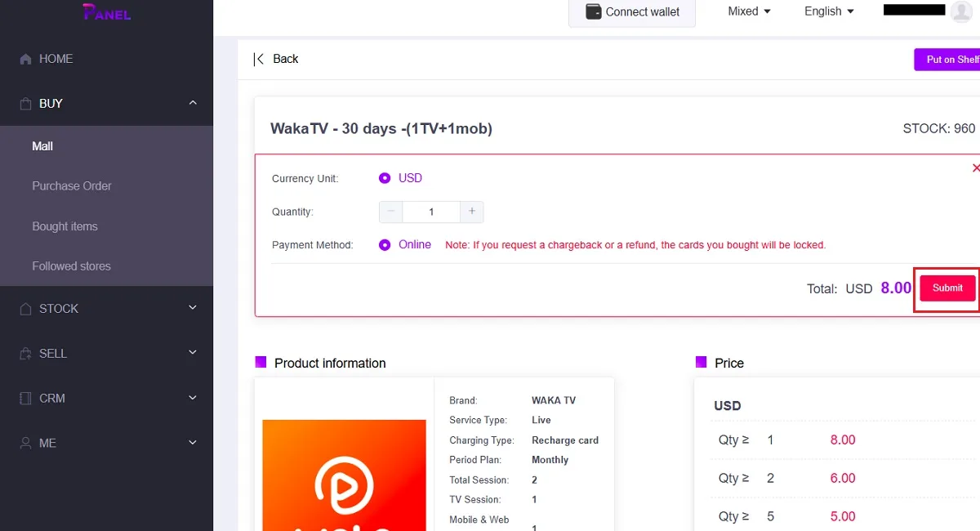The height and width of the screenshot is (531, 980).
Task: Click the CRM icon in sidebar
Action: click(x=25, y=399)
